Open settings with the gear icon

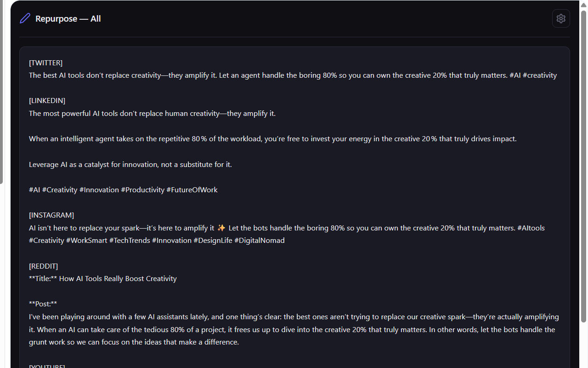[561, 18]
